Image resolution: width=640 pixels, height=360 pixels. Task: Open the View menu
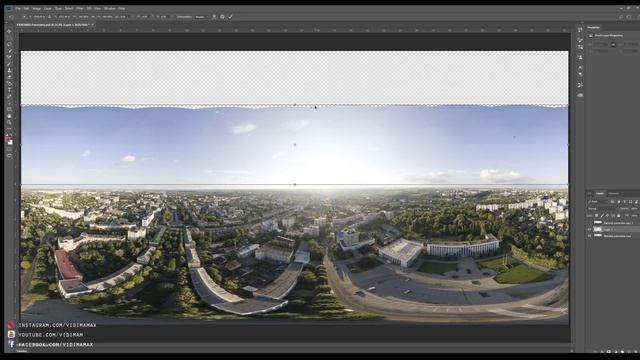pos(98,9)
